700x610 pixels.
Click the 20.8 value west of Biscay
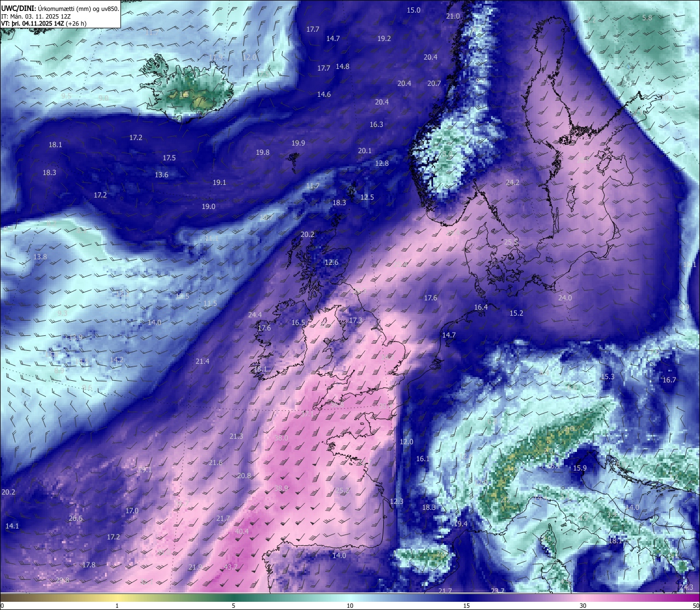(x=244, y=475)
